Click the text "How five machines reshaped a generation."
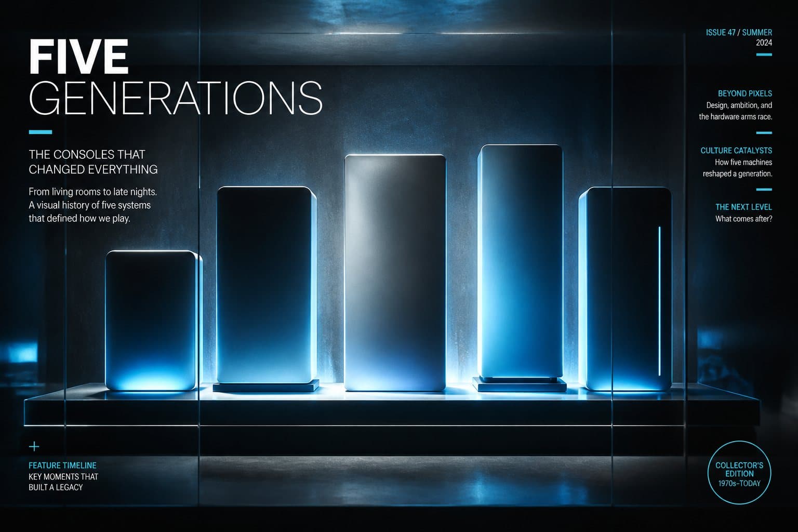 pyautogui.click(x=737, y=168)
